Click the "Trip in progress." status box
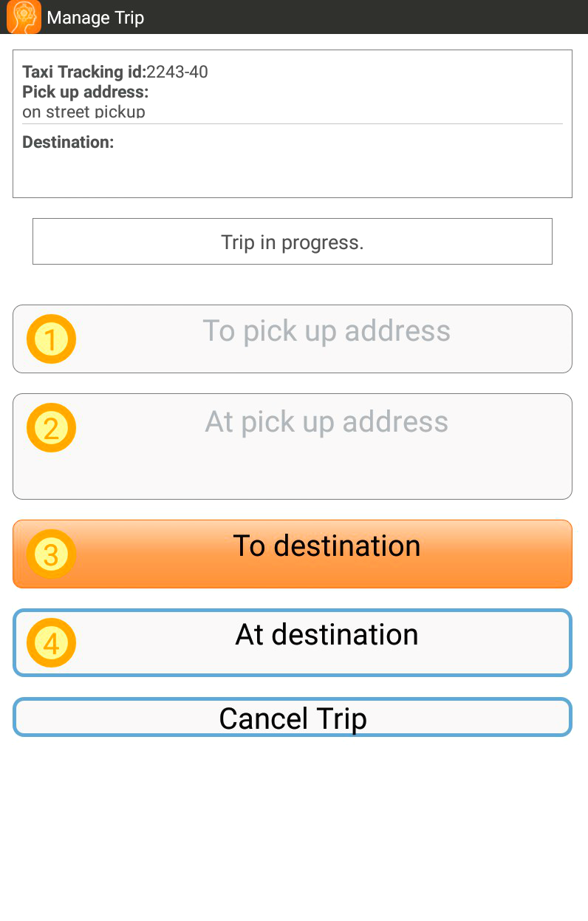 click(293, 241)
